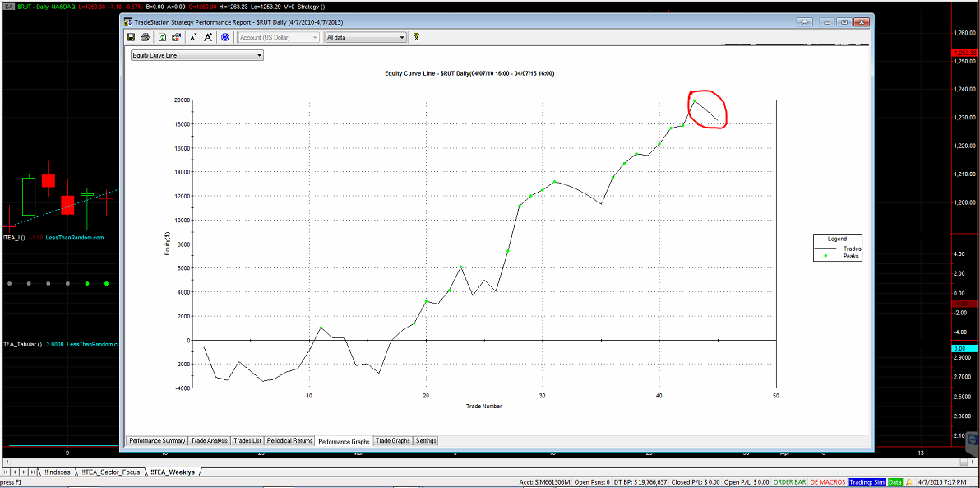Switch to the !!Indexes workspace tab
Screen dimensions: 980x488
click(x=57, y=472)
